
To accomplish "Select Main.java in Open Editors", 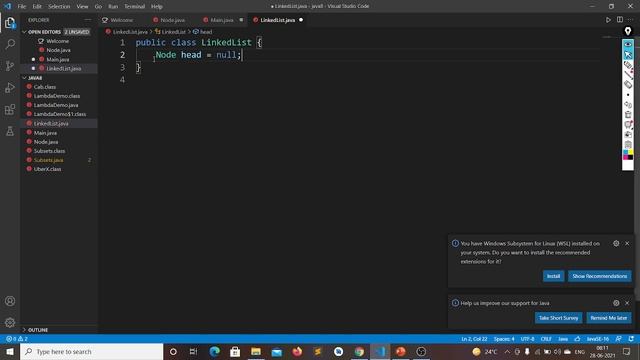I will tap(59, 59).
